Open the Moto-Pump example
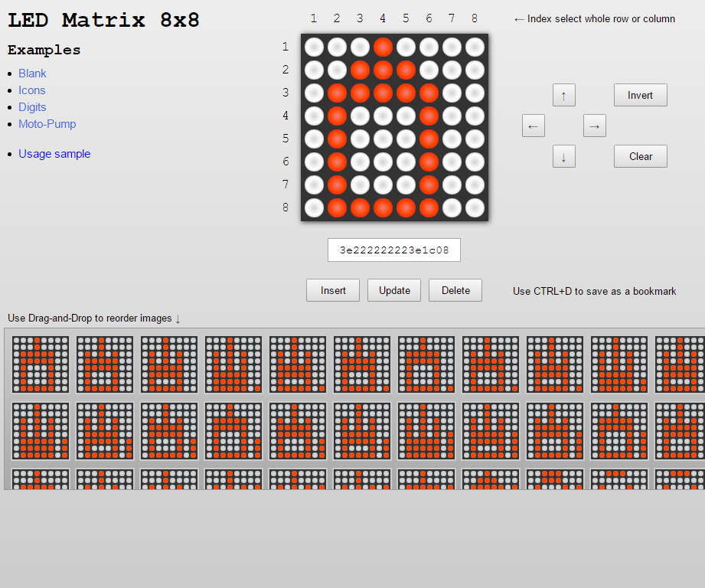The image size is (705, 588). click(x=47, y=123)
